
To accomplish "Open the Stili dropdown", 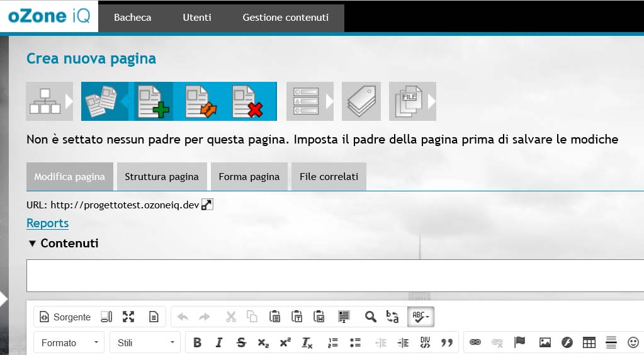I will 145,342.
